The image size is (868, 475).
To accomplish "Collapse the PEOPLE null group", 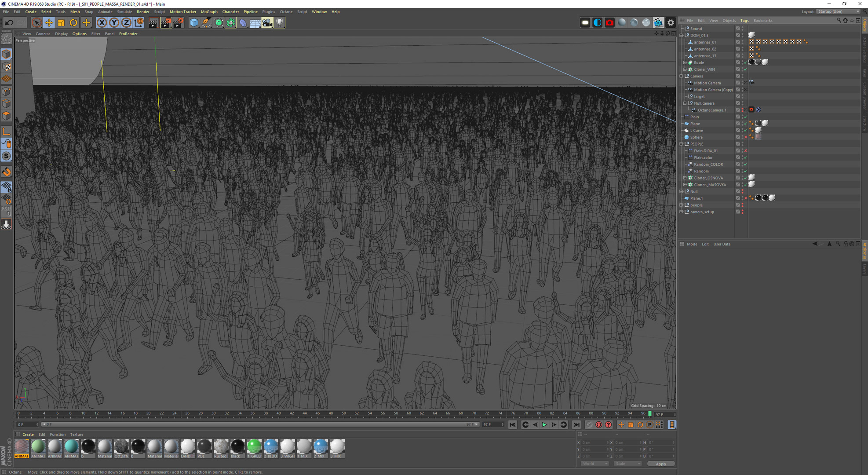I will [x=681, y=144].
